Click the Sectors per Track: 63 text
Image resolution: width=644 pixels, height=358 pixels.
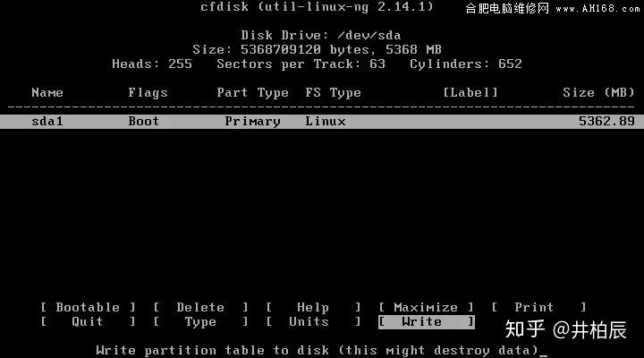[301, 64]
